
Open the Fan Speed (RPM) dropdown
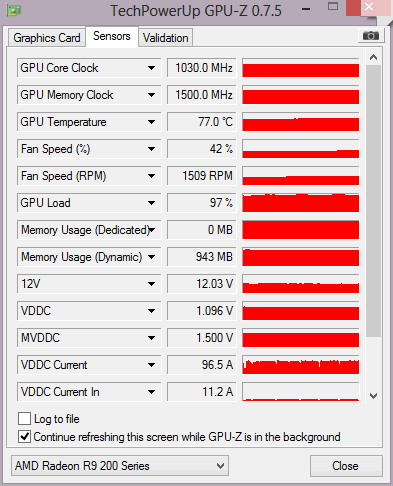pos(151,176)
